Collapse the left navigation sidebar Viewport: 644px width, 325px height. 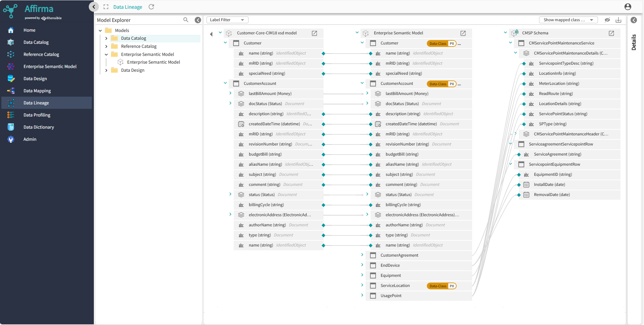(94, 7)
